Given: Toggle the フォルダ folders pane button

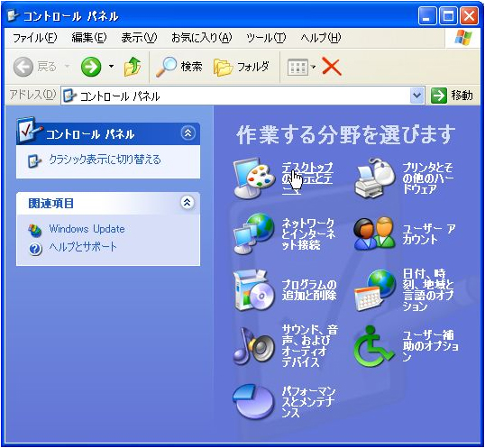Looking at the screenshot, I should (242, 67).
